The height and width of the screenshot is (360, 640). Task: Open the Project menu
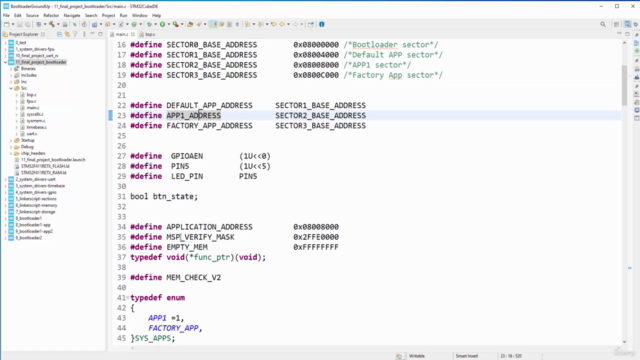(x=108, y=15)
